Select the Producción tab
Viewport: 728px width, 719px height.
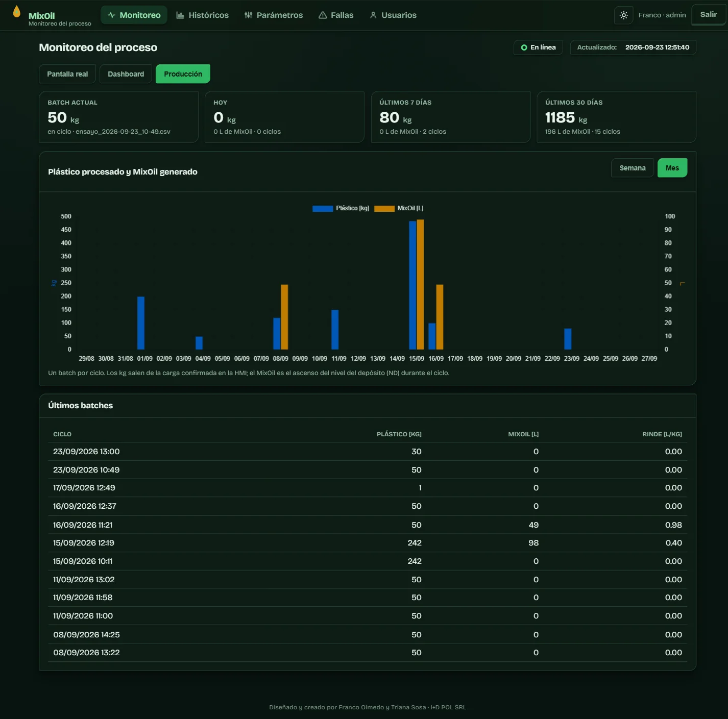pos(183,74)
